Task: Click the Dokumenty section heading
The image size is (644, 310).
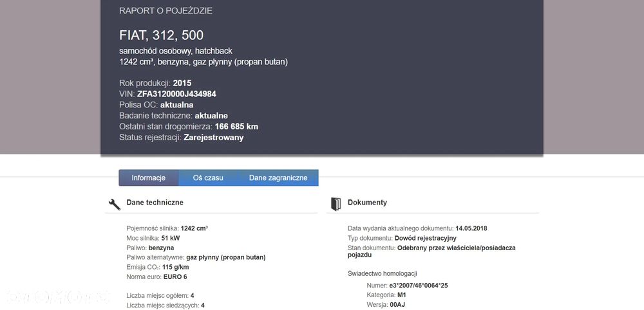Action: 367,203
